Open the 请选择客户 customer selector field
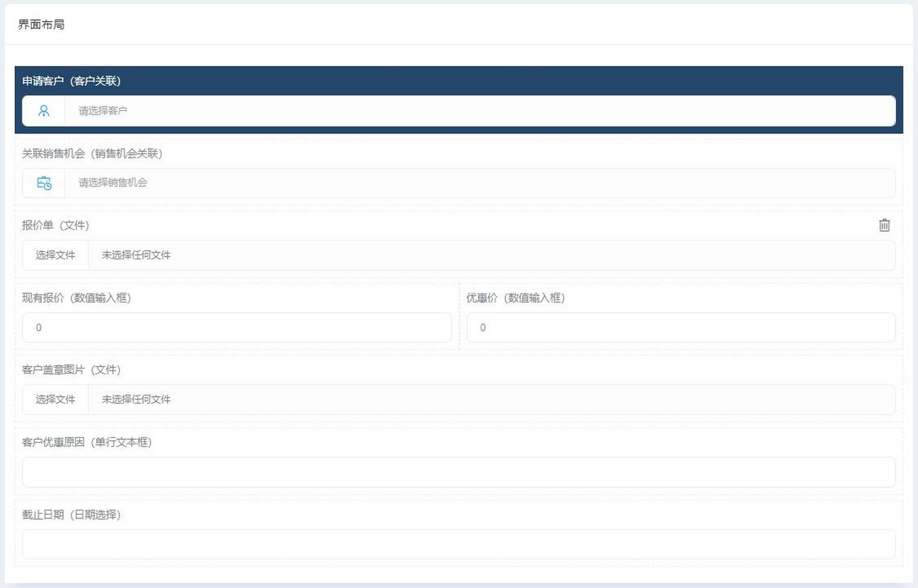 click(480, 111)
